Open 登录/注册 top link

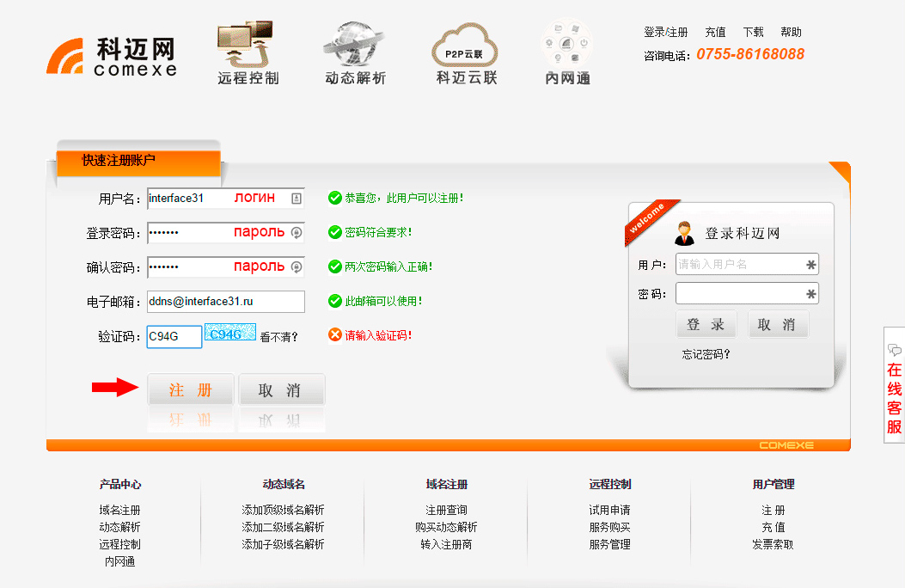pyautogui.click(x=665, y=33)
